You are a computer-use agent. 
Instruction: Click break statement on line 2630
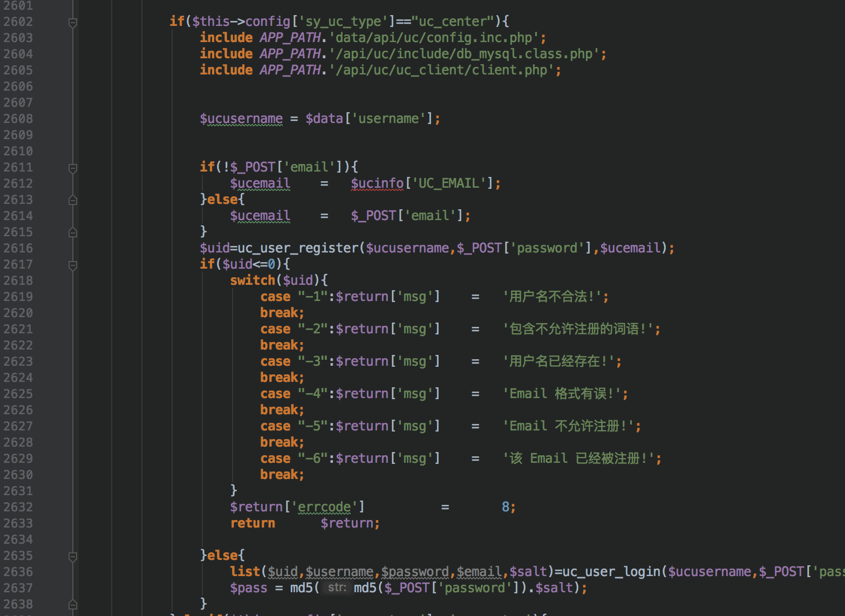[x=282, y=475]
